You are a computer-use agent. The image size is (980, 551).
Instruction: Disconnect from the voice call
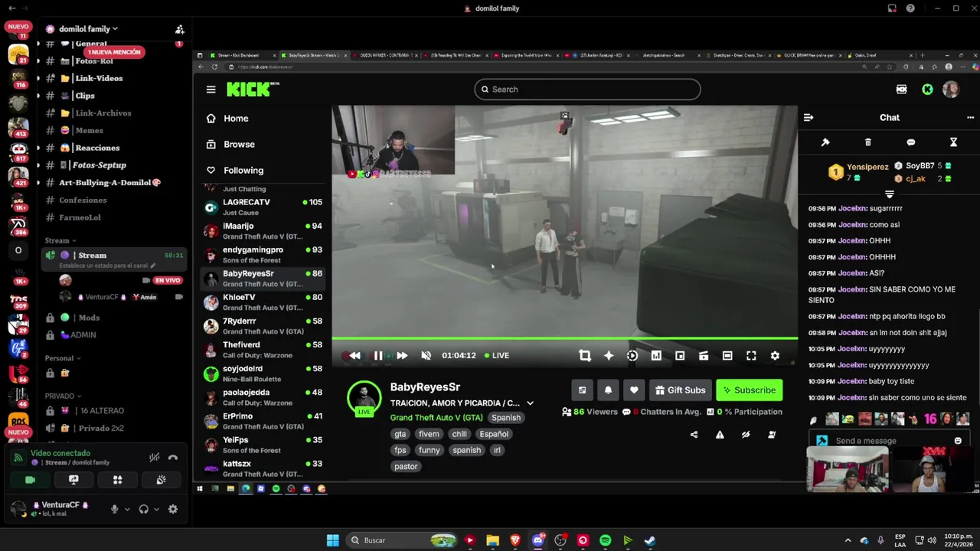(x=173, y=458)
